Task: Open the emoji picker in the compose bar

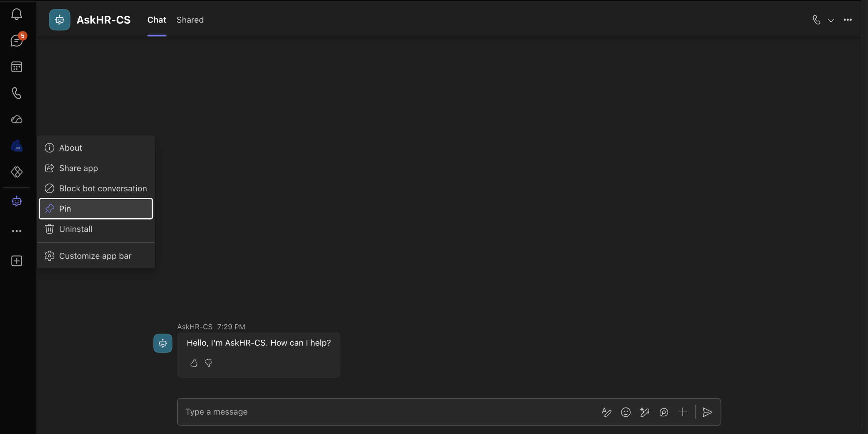Action: [x=626, y=412]
